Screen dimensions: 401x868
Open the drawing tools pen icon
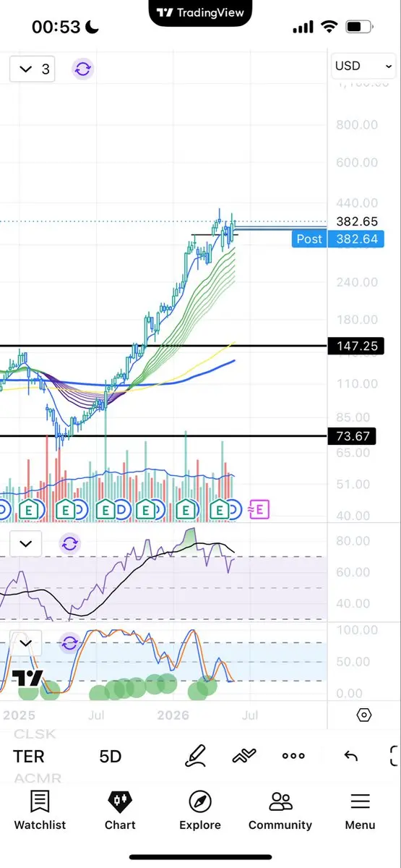pyautogui.click(x=195, y=756)
